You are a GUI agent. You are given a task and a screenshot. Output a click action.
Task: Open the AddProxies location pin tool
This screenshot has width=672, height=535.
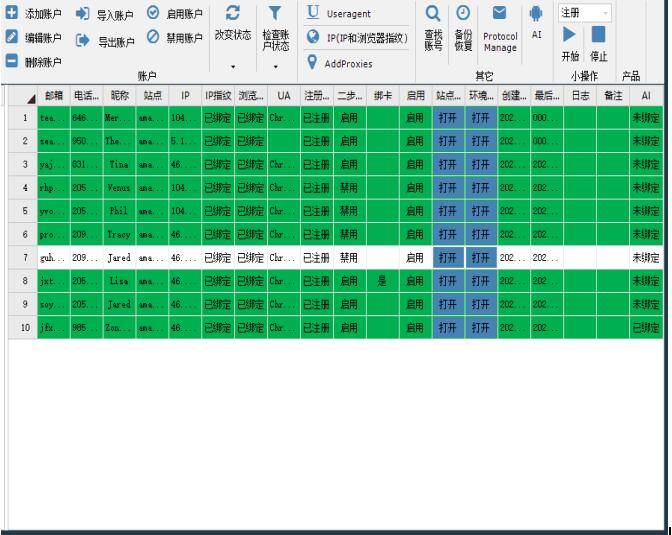coord(339,63)
